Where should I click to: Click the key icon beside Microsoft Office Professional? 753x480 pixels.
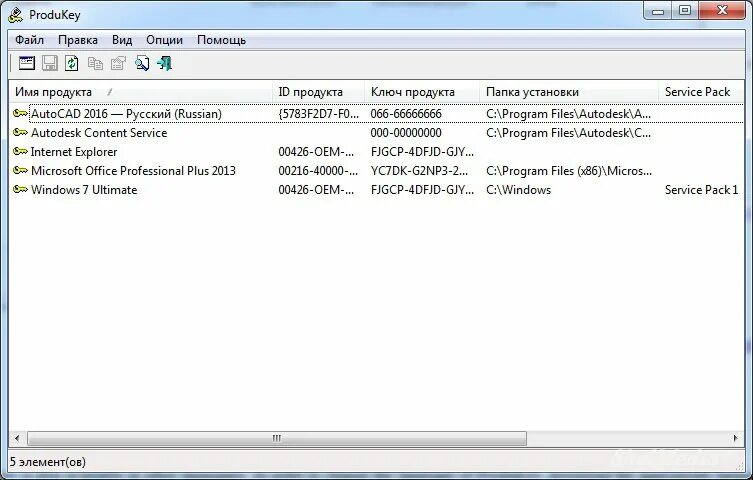click(20, 170)
